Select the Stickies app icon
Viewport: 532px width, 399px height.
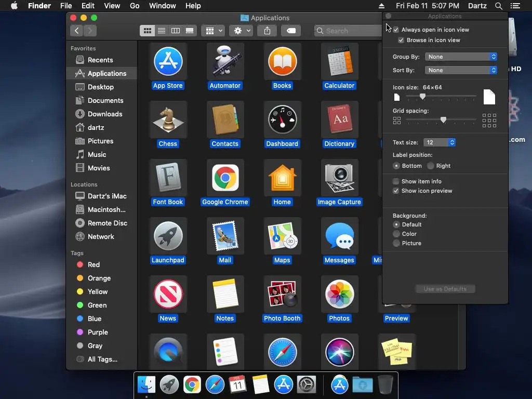pos(396,352)
